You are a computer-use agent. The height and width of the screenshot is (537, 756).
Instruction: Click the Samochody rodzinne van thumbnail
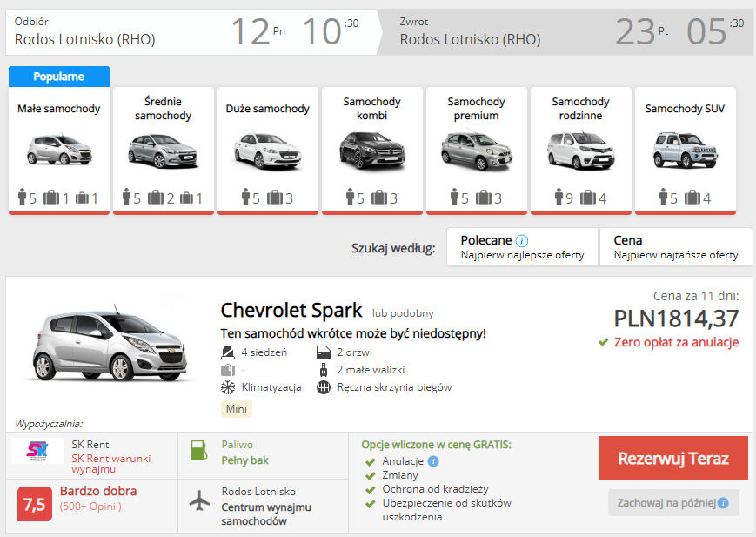(580, 150)
